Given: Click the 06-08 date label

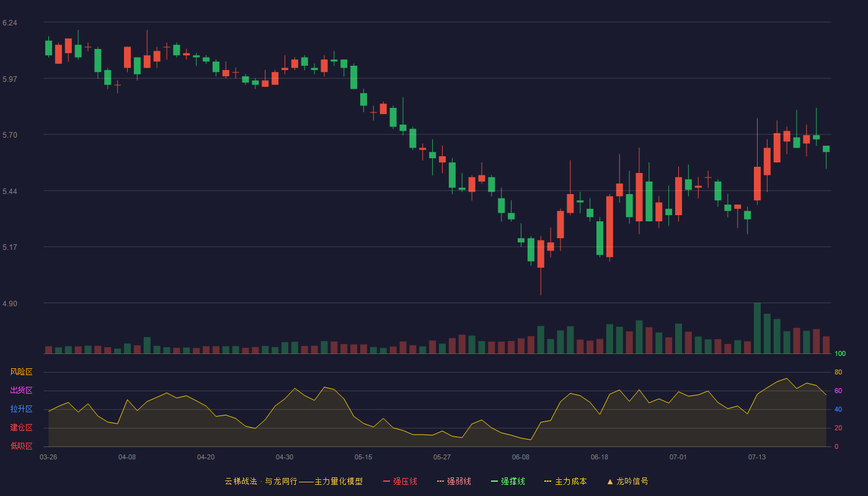Looking at the screenshot, I should point(521,457).
